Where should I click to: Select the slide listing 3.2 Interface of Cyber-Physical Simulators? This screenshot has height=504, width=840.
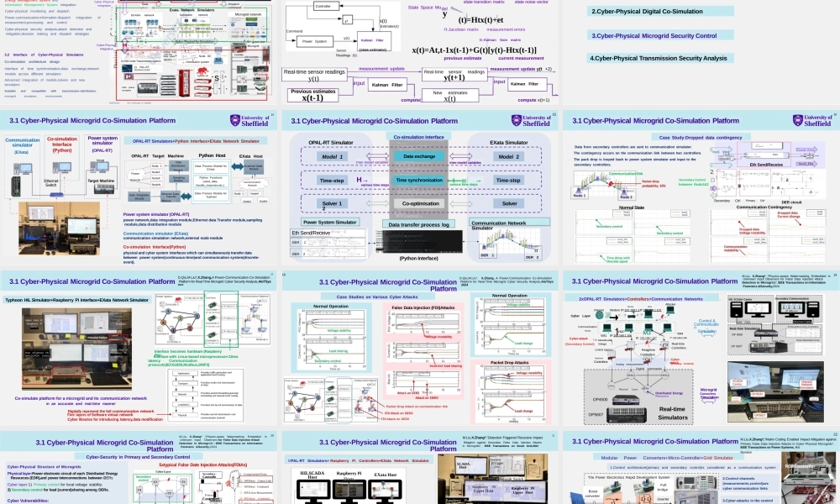click(139, 52)
